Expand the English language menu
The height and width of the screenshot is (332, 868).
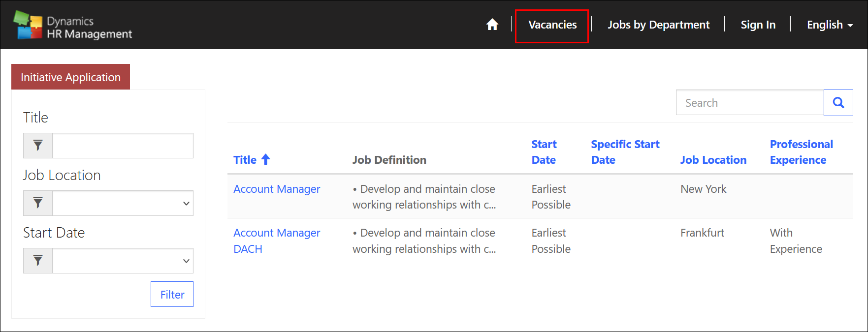click(x=830, y=25)
